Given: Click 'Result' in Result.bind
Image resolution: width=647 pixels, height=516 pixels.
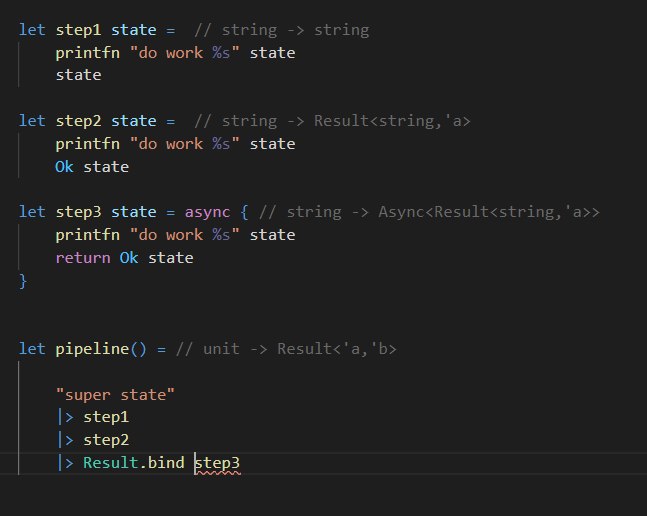Looking at the screenshot, I should (x=111, y=463).
